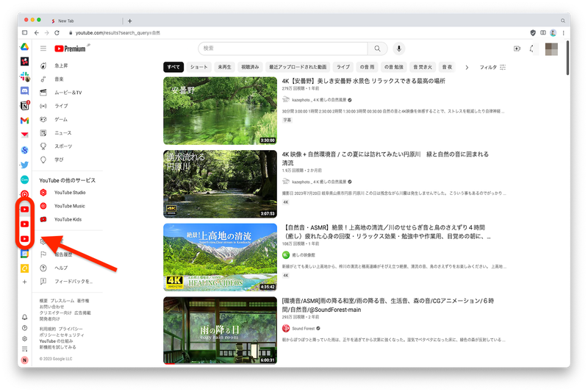The image size is (588, 392).
Task: Open the Sound Forest channel link
Action: pyautogui.click(x=303, y=329)
